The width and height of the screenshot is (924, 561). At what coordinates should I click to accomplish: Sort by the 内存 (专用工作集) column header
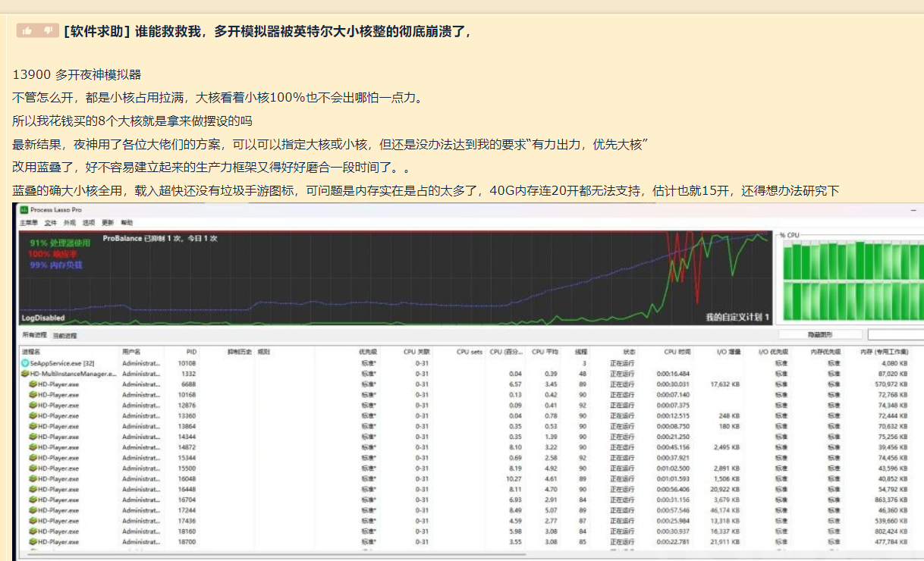pos(884,352)
